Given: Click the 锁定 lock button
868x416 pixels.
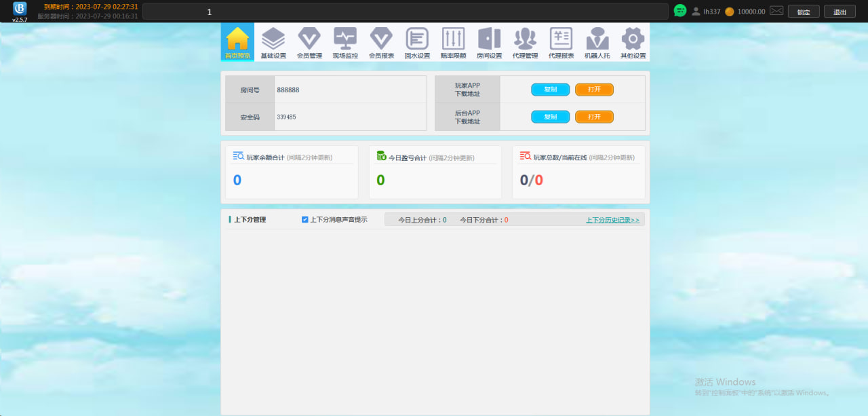Looking at the screenshot, I should click(804, 12).
